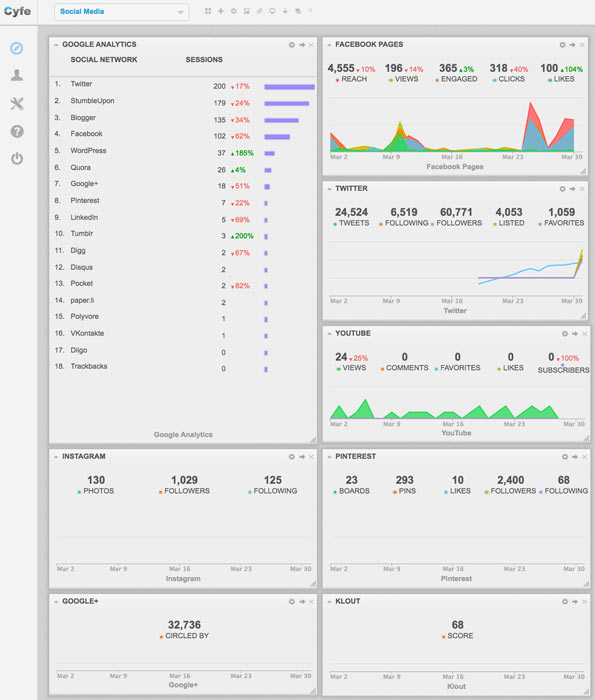Open the tools wrench icon in sidebar
595x700 pixels.
click(17, 104)
